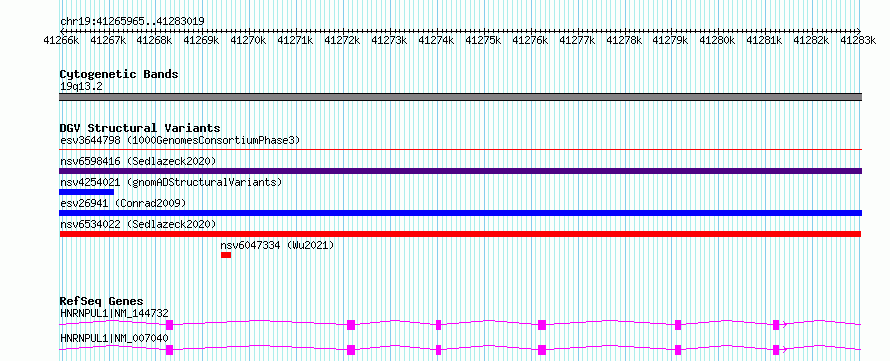Select NM_007040 last exon near 41281k
The width and height of the screenshot is (890, 361).
(776, 350)
